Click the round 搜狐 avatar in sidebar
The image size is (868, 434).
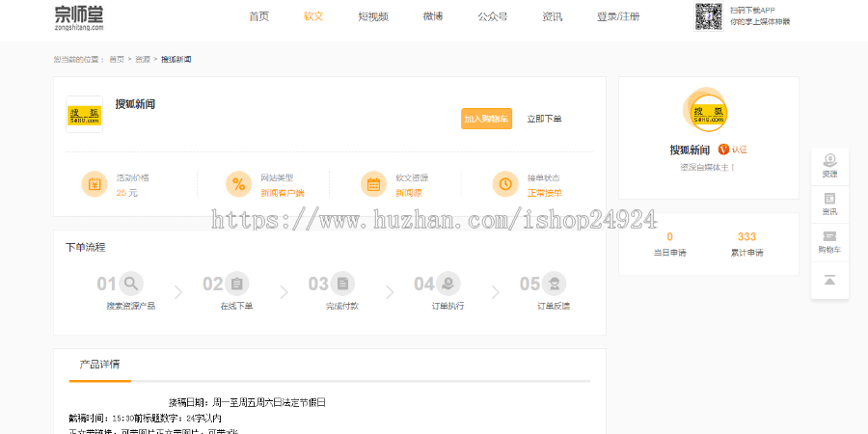point(709,113)
